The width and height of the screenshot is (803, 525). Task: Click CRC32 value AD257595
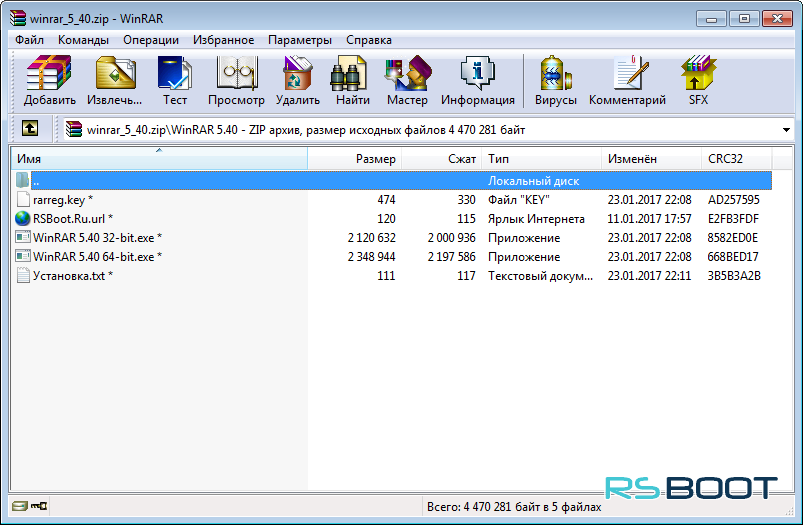pos(733,200)
